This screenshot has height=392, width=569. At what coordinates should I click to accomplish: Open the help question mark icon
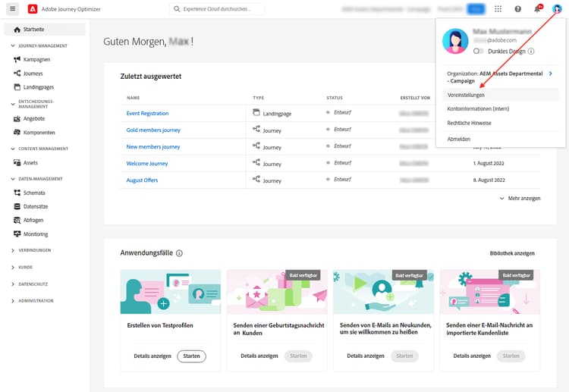(518, 9)
